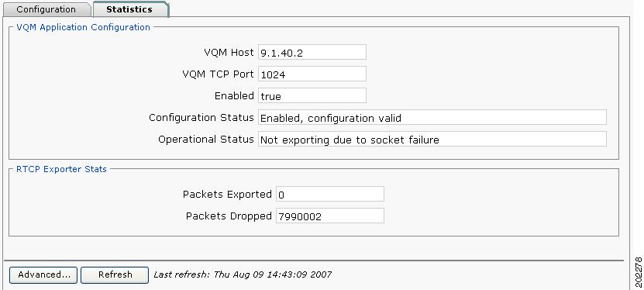Screen dimensions: 644x290
Task: Open the Advanced... settings button
Action: pos(43,274)
